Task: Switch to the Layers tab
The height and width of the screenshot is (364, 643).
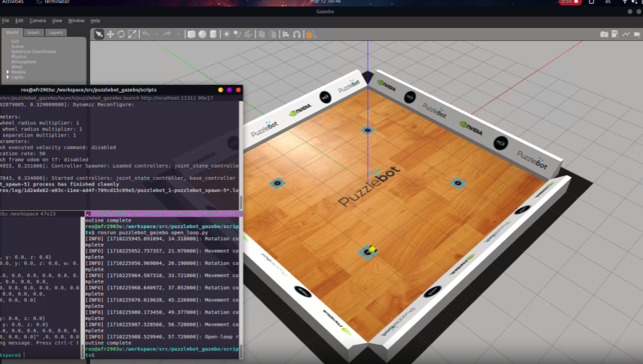Action: click(x=55, y=32)
